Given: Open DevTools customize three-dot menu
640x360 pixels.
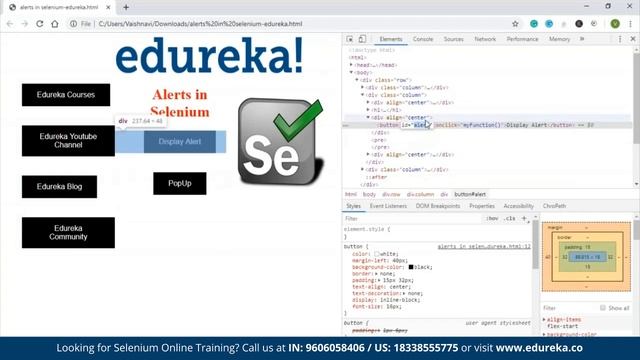Looking at the screenshot, I should (620, 39).
